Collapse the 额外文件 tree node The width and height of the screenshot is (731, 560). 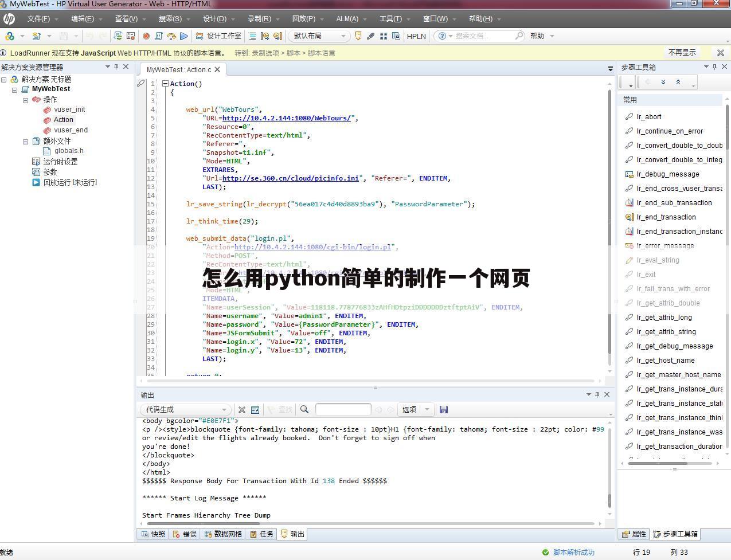click(x=25, y=141)
